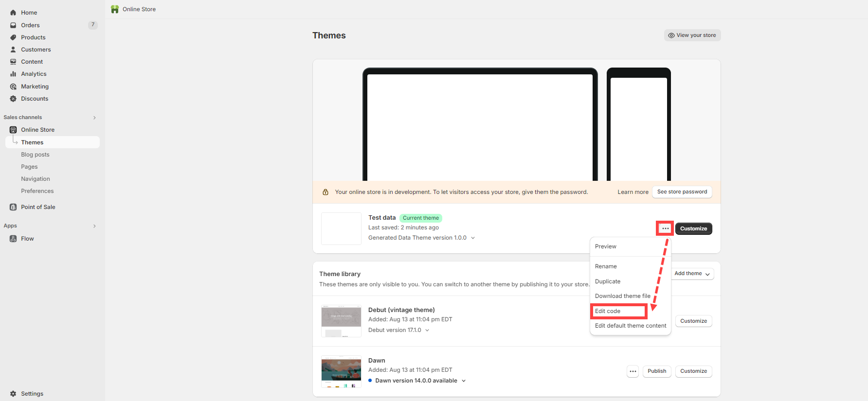The width and height of the screenshot is (868, 401).
Task: Click the Analytics bar chart icon
Action: [13, 74]
